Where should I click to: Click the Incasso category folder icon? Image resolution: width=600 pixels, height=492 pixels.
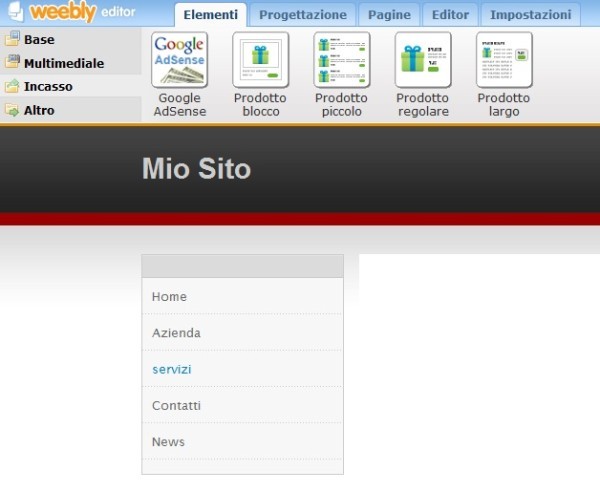pos(12,87)
